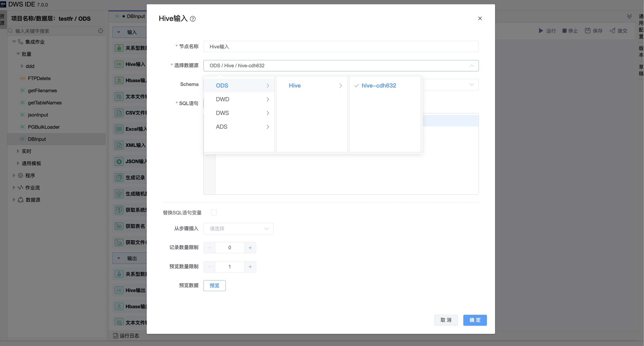Click the help icon beside Hive输入 title
Image resolution: width=644 pixels, height=346 pixels.
pyautogui.click(x=192, y=19)
